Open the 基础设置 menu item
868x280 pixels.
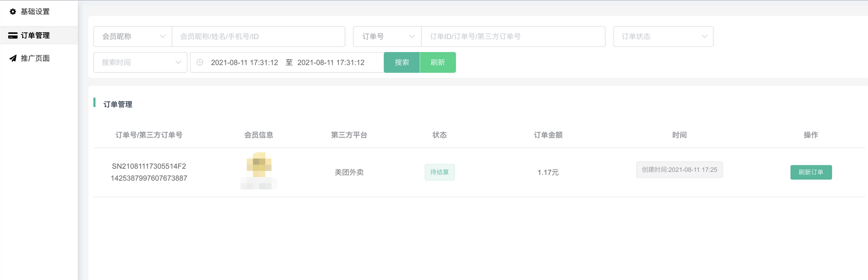(x=39, y=12)
